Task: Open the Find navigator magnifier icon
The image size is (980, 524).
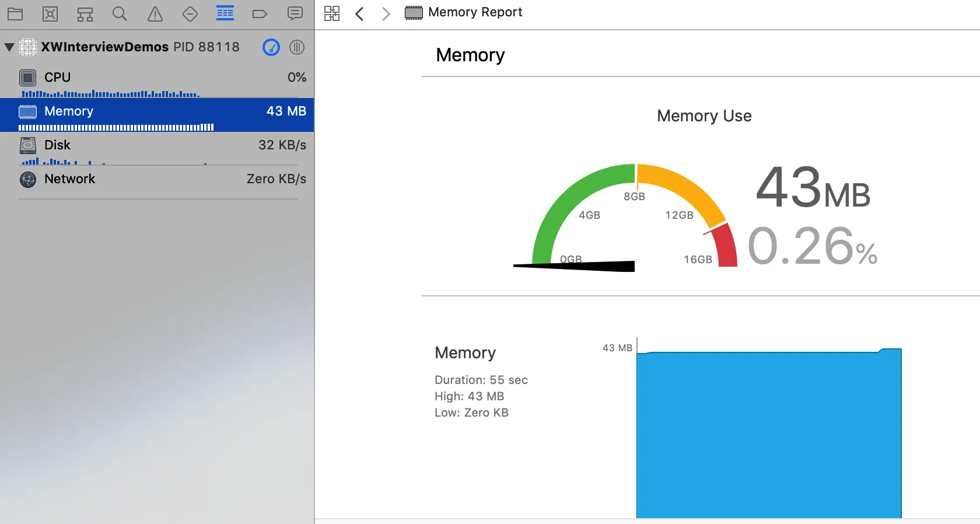Action: (120, 13)
